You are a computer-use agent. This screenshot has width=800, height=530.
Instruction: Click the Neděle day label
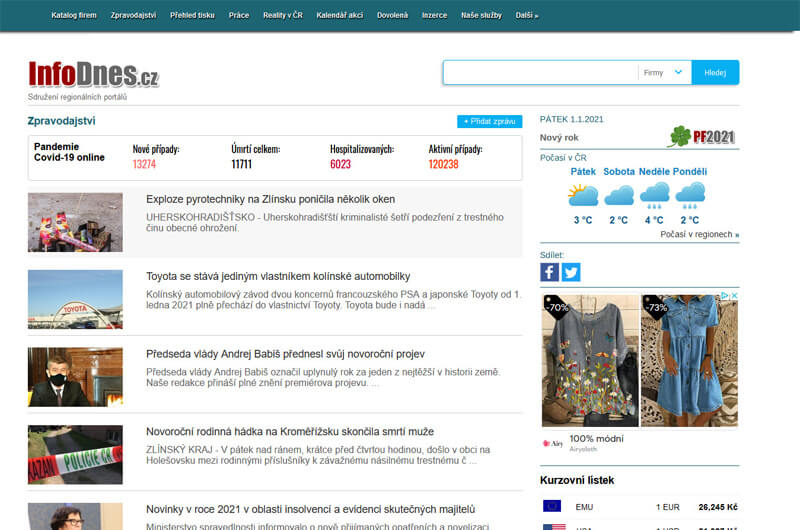tap(655, 172)
